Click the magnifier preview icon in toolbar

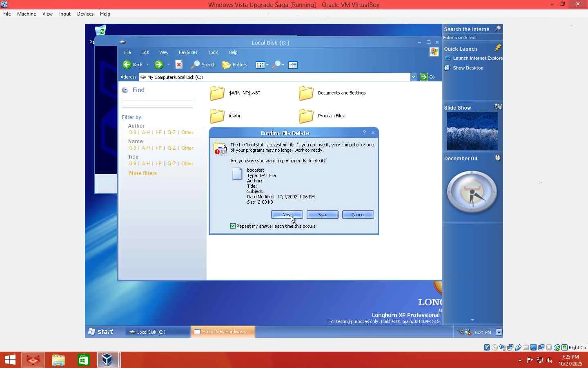[x=276, y=65]
